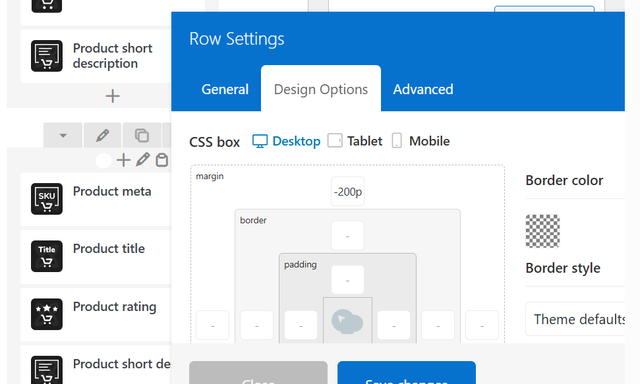Screen dimensions: 640x384
Task: Click the Row Settings panel title
Action: 237,39
